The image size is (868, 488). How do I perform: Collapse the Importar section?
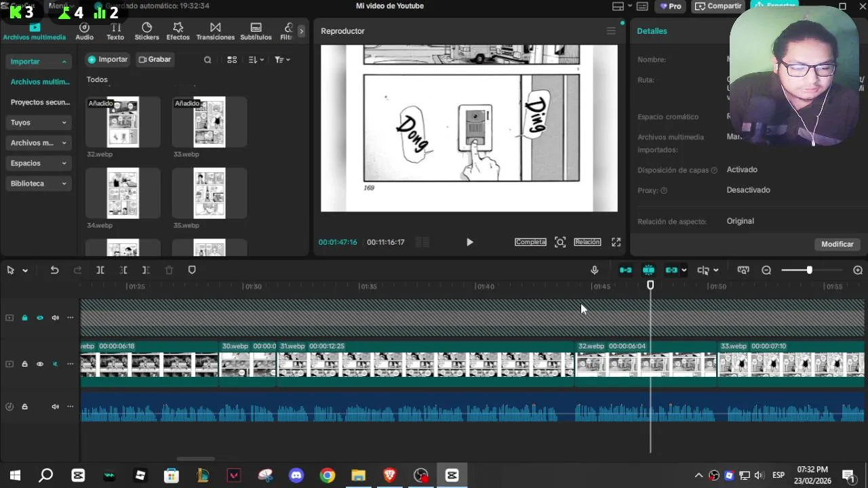point(39,62)
